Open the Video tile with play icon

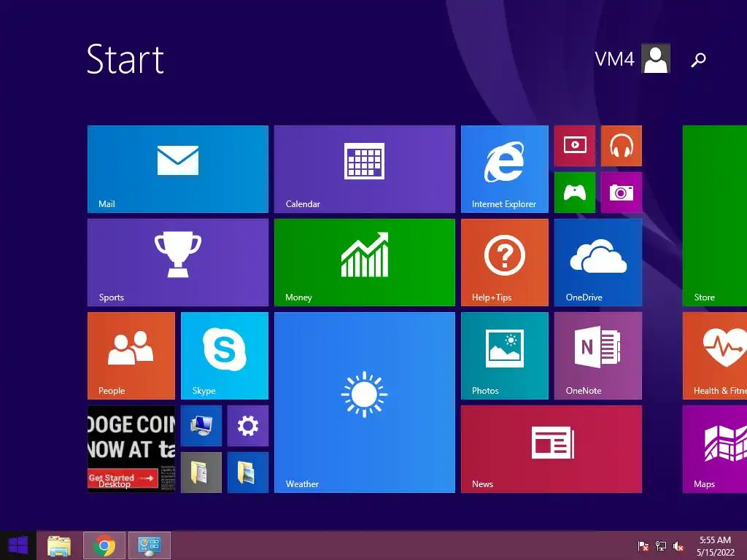[x=575, y=146]
